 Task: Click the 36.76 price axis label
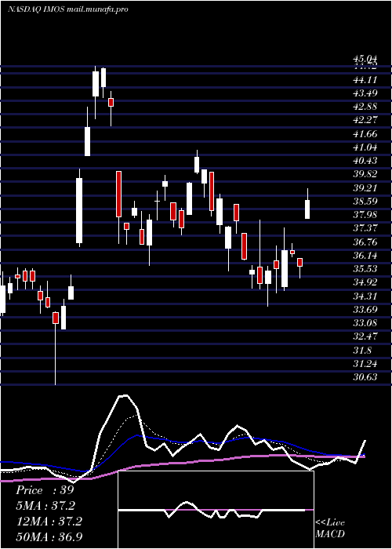click(365, 242)
